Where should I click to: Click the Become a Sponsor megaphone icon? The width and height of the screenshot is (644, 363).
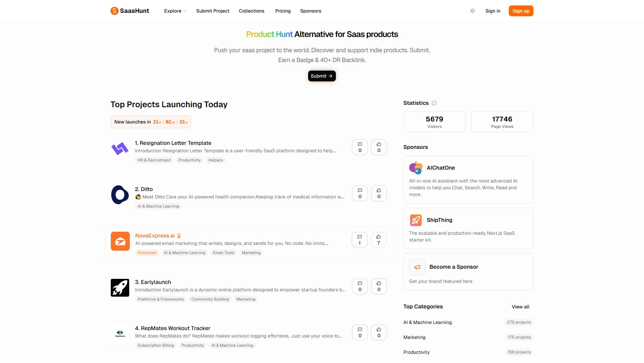tap(417, 267)
